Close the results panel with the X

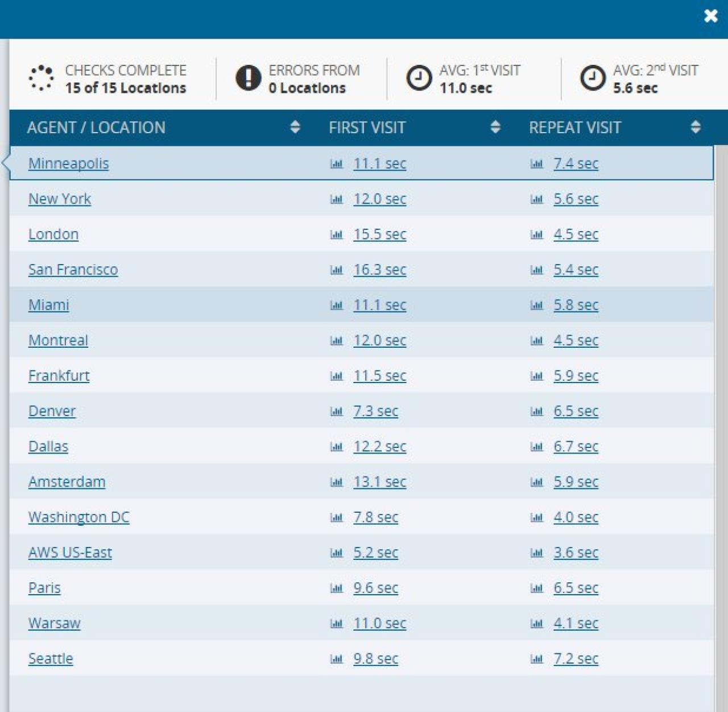(x=710, y=16)
